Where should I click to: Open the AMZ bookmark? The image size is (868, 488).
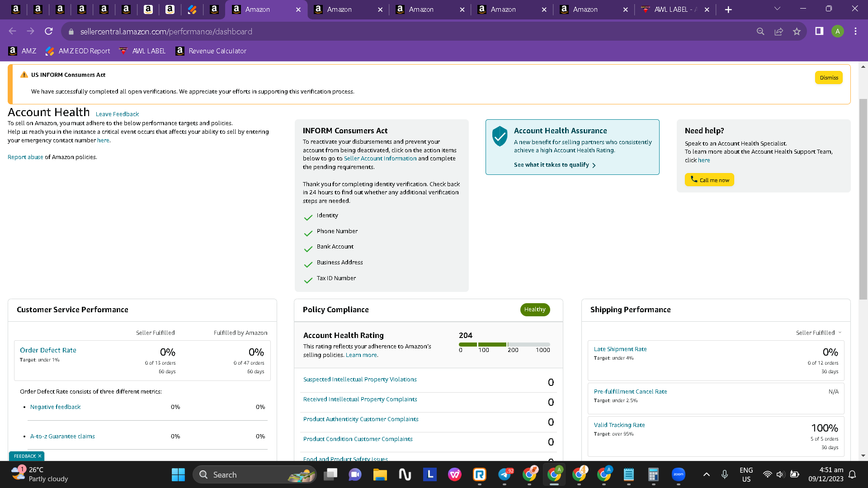(x=22, y=51)
